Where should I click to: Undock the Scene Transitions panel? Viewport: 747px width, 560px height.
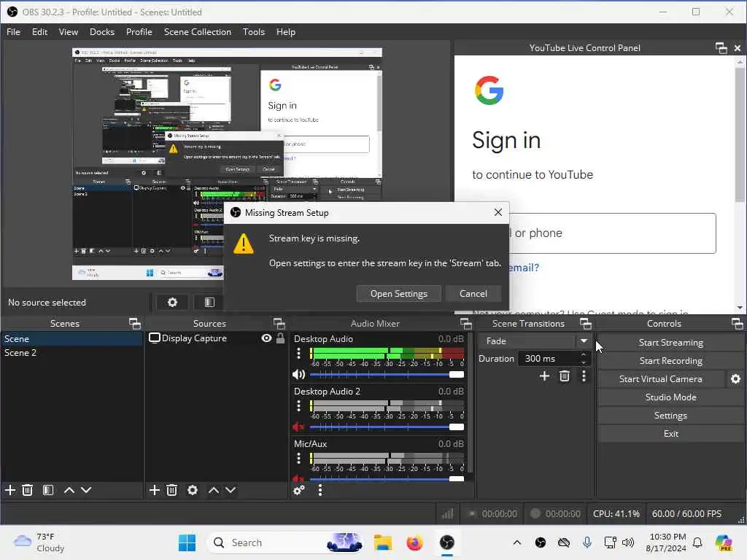586,324
